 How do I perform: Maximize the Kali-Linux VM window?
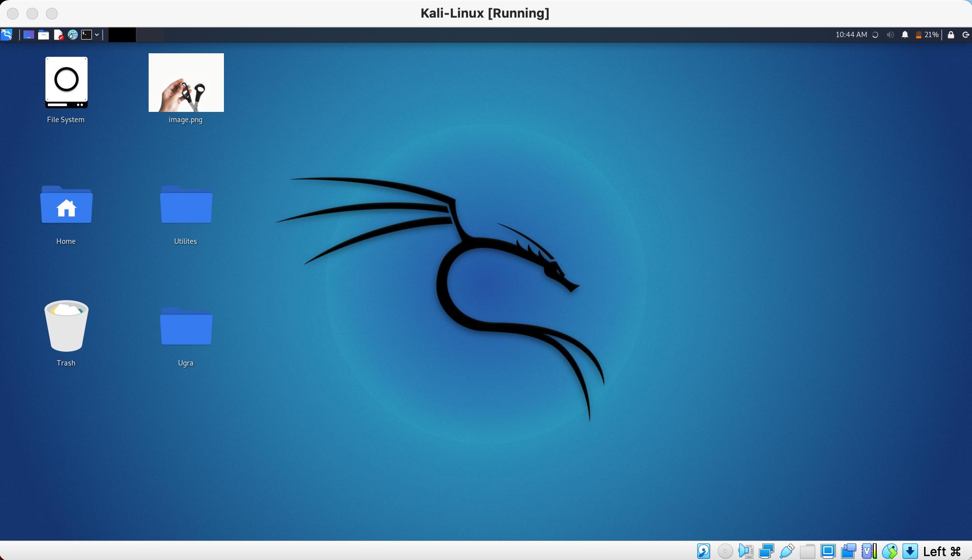coord(52,14)
